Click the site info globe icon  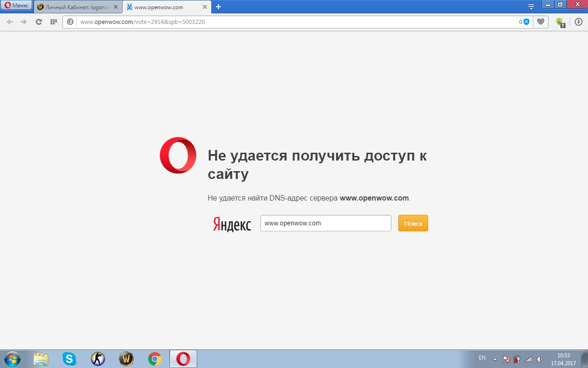(x=70, y=22)
